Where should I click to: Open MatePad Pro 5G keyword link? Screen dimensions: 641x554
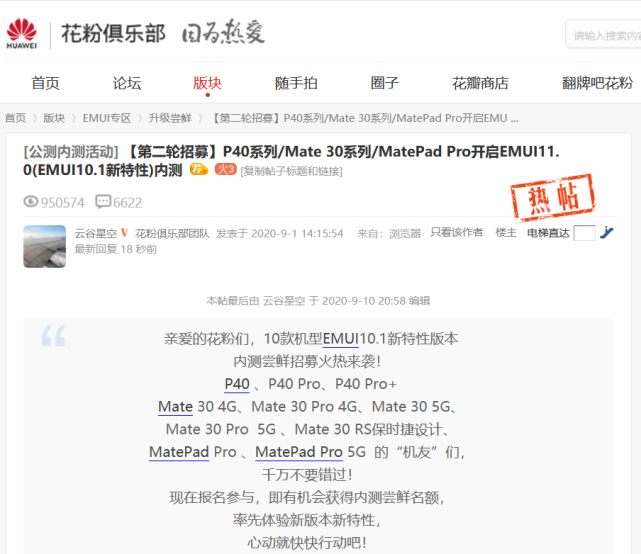(299, 452)
